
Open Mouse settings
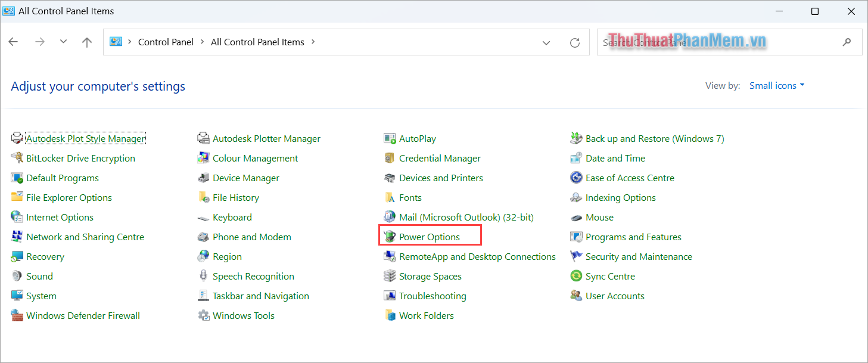599,217
